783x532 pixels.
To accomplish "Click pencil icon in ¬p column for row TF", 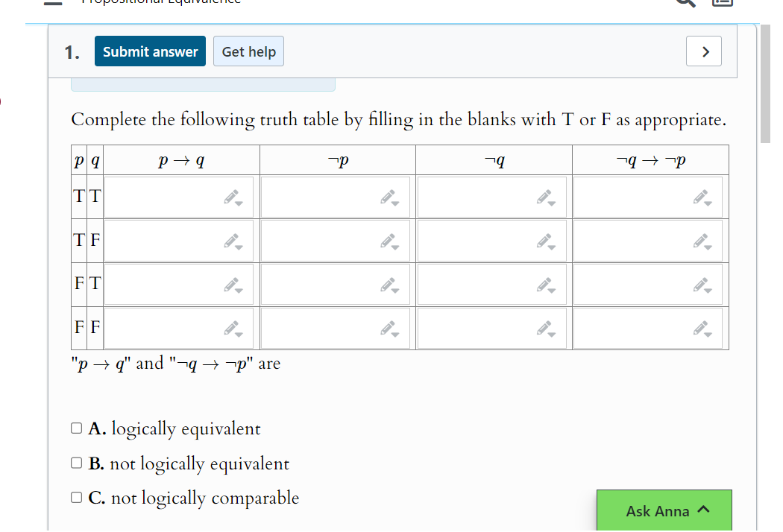I will point(386,240).
